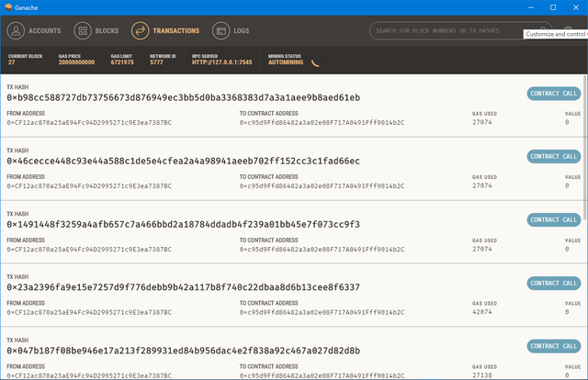588x380 pixels.
Task: Select gas limit value 6721975
Action: coord(122,62)
